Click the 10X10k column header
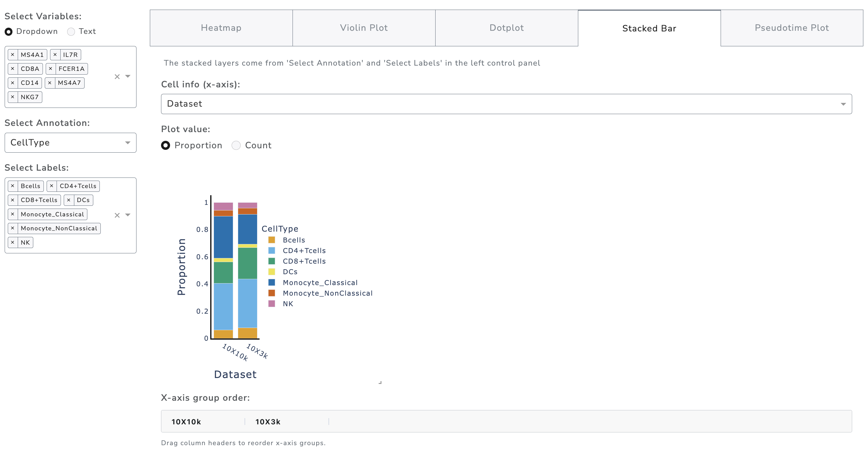The height and width of the screenshot is (452, 868). pyautogui.click(x=186, y=422)
